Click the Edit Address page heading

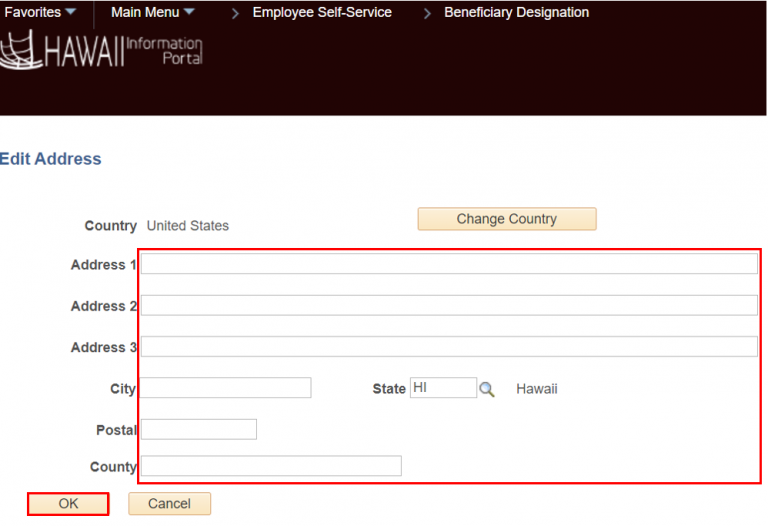(x=51, y=159)
